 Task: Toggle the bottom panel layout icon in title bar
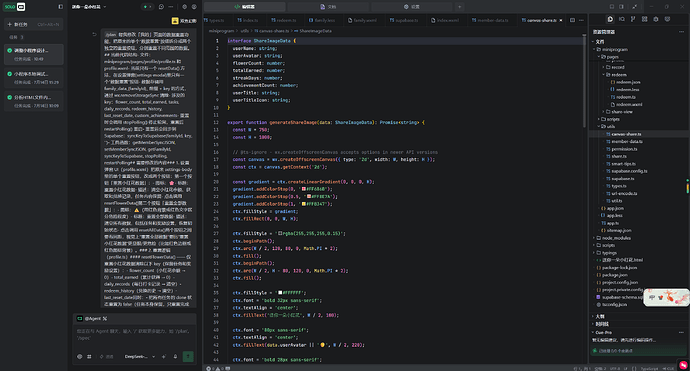(612, 7)
